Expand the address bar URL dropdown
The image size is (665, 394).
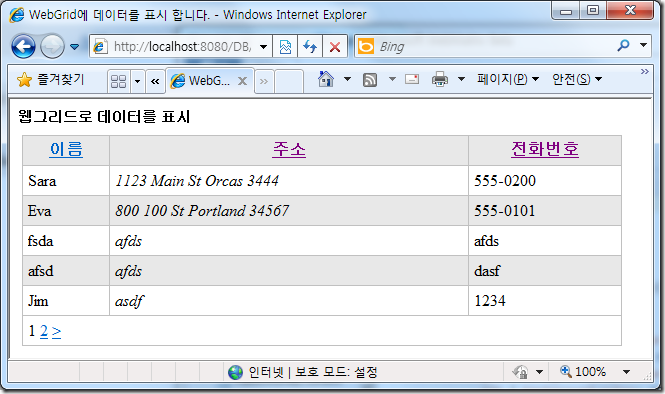(263, 46)
